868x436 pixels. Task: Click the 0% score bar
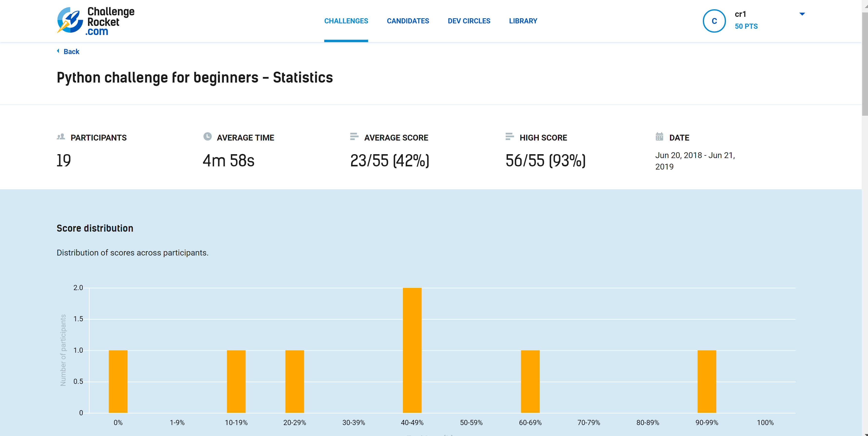tap(118, 381)
